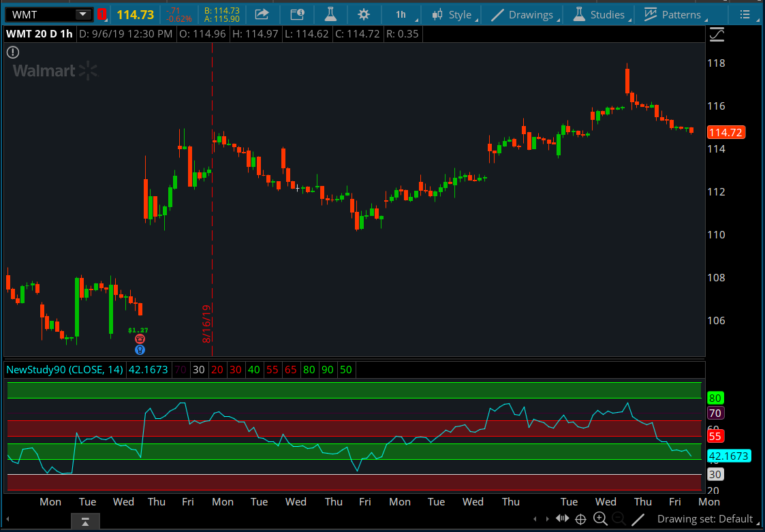Viewport: 765px width, 532px height.
Task: Click the cyan 42.1673 value bubble
Action: [728, 456]
